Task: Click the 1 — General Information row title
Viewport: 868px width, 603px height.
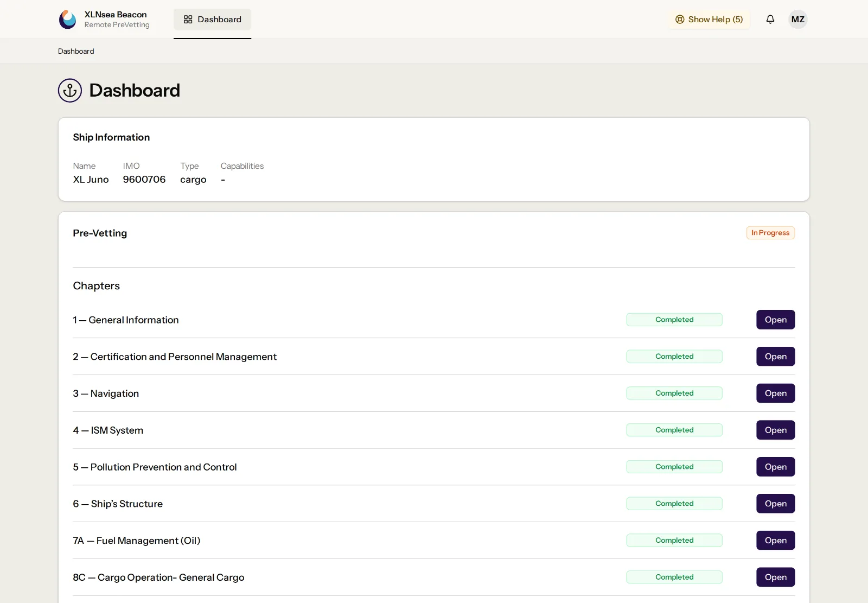Action: coord(126,320)
